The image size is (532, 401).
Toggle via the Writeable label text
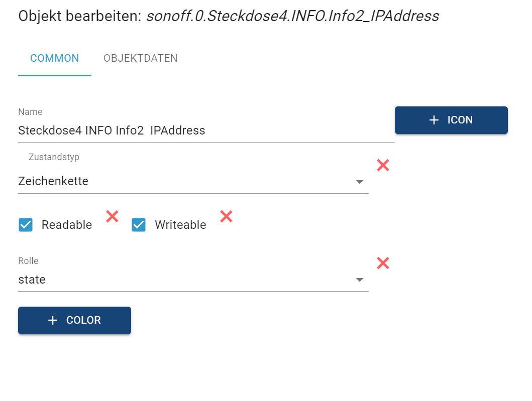pyautogui.click(x=180, y=225)
